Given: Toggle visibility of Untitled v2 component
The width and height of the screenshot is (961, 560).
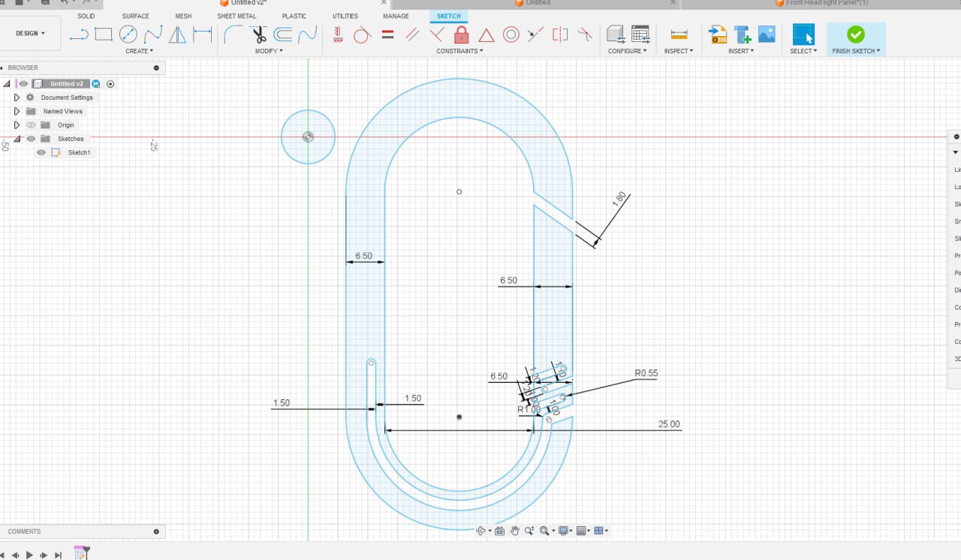Looking at the screenshot, I should click(x=23, y=84).
